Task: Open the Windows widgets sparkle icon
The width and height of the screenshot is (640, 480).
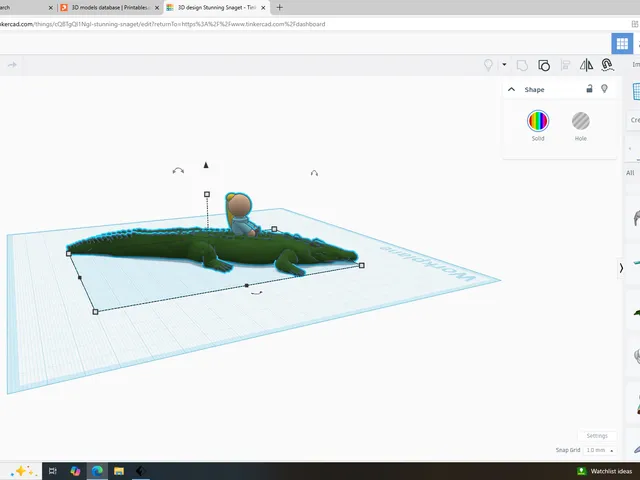Action: pyautogui.click(x=22, y=471)
